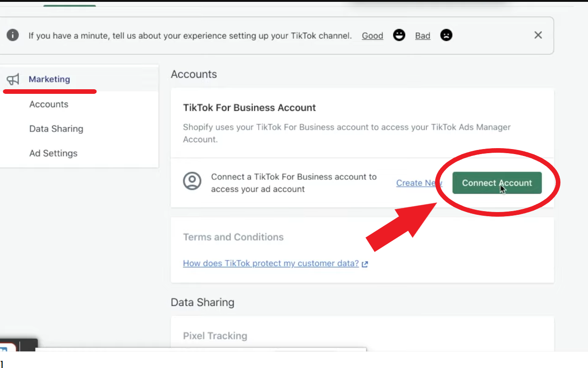Click the Data Sharing section heading in main content
The height and width of the screenshot is (368, 588).
(202, 302)
